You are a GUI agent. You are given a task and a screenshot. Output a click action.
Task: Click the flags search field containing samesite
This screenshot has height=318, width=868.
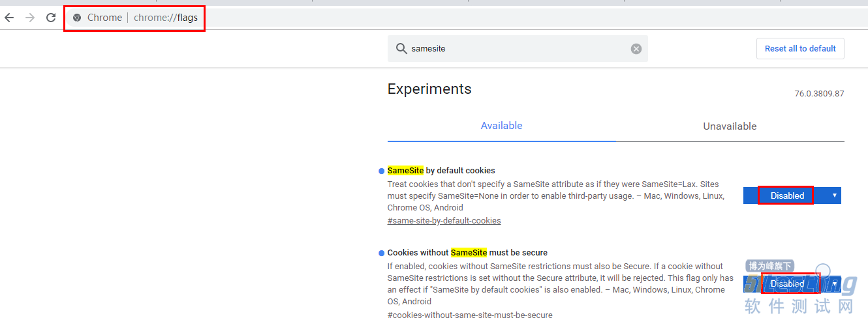(516, 49)
